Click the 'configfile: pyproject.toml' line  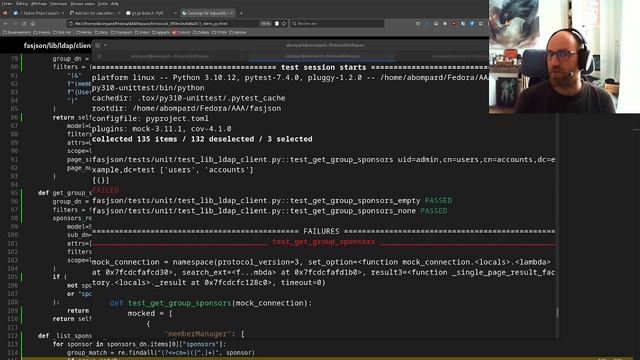(150, 118)
